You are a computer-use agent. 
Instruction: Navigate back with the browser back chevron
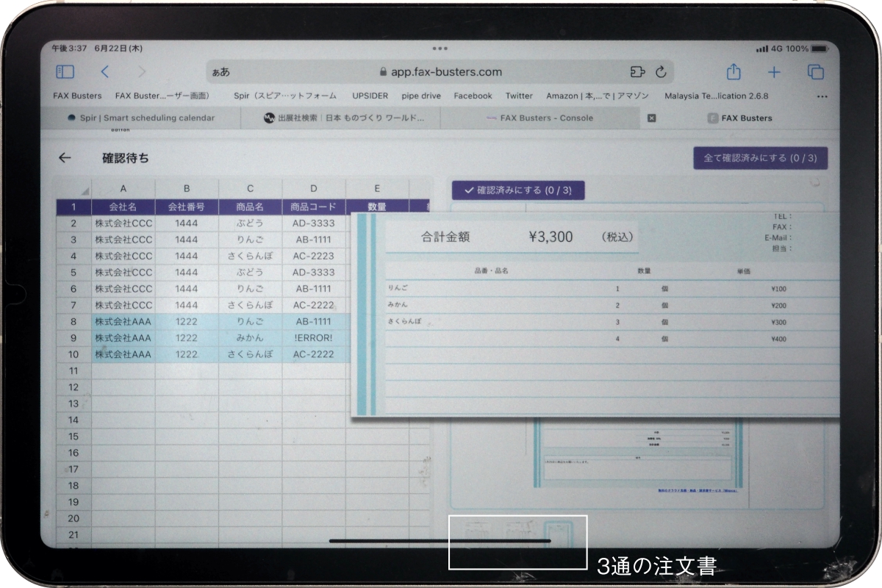point(105,71)
